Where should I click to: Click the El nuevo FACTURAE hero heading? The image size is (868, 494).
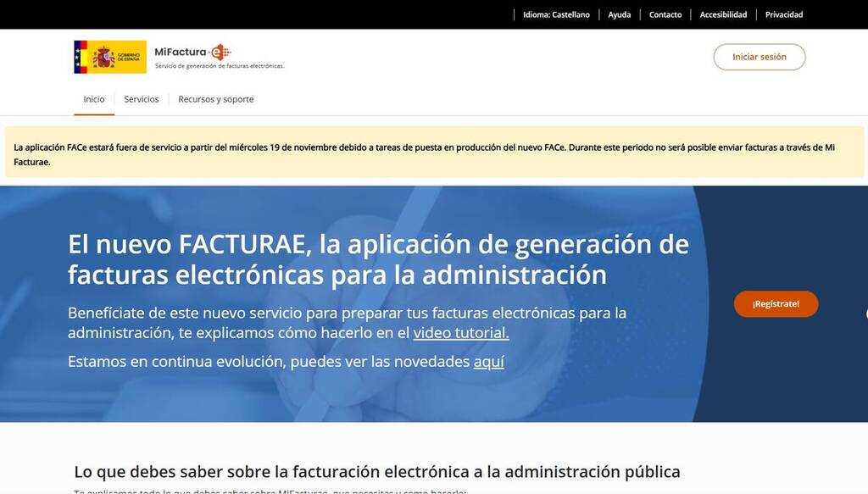(x=378, y=258)
